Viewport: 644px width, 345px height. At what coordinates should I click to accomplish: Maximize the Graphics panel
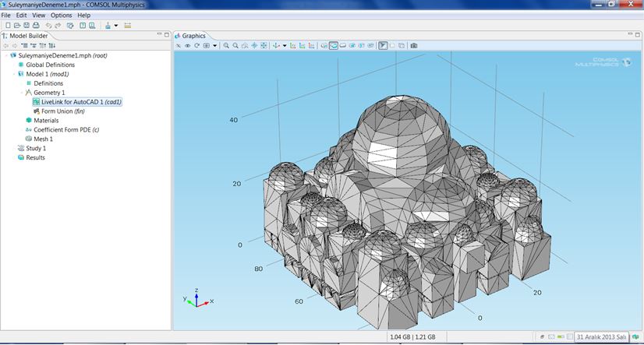coord(638,34)
